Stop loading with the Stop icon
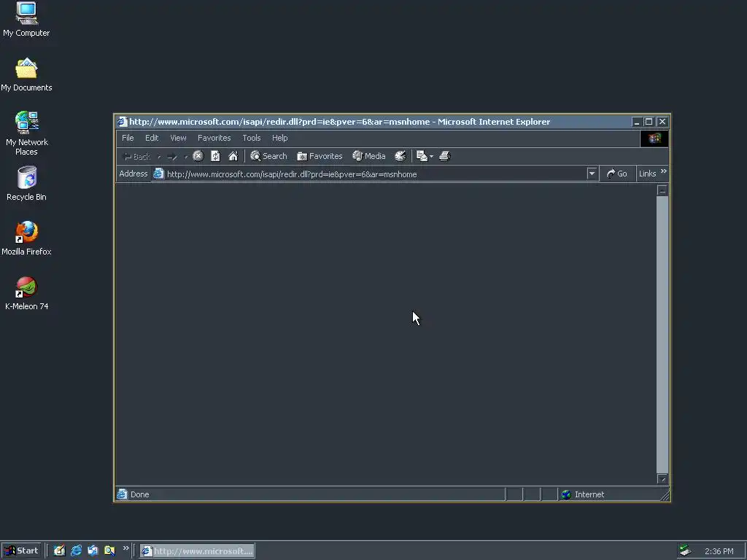747x560 pixels. click(x=198, y=156)
